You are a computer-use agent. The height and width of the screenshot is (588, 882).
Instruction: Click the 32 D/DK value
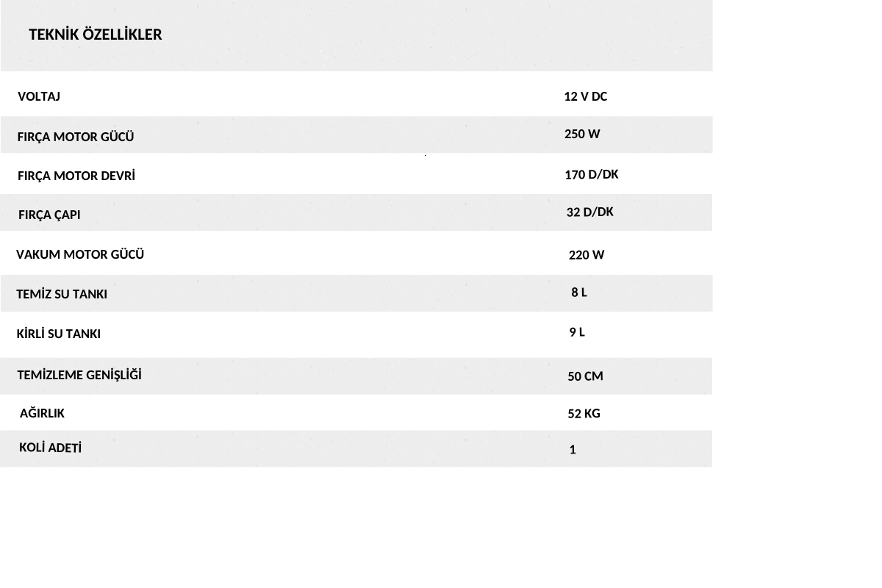click(x=590, y=212)
